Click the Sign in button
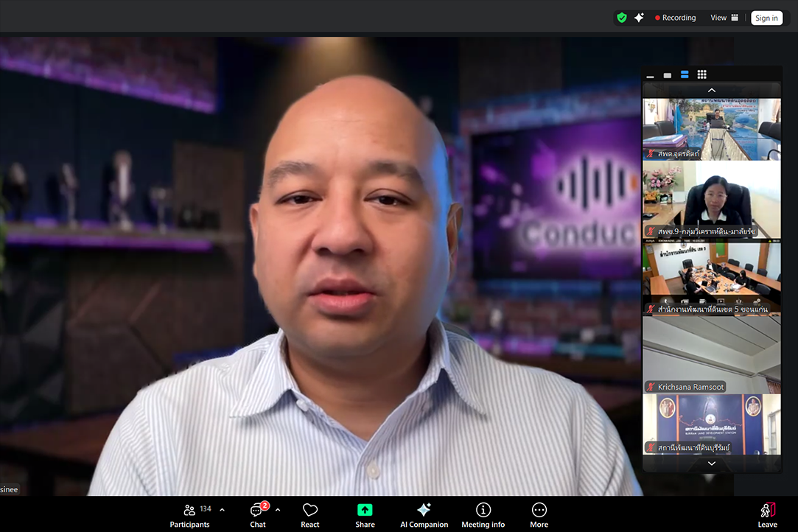This screenshot has width=798, height=532. coord(766,18)
